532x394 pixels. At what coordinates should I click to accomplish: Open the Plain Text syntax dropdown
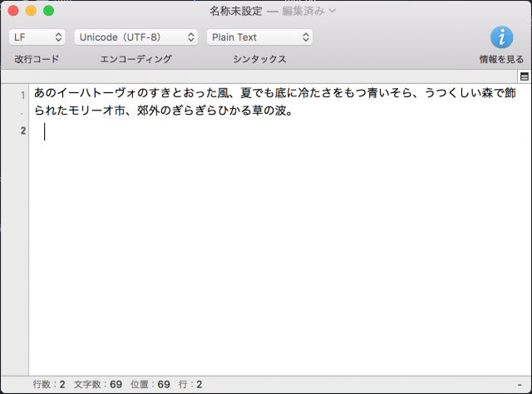[x=259, y=37]
